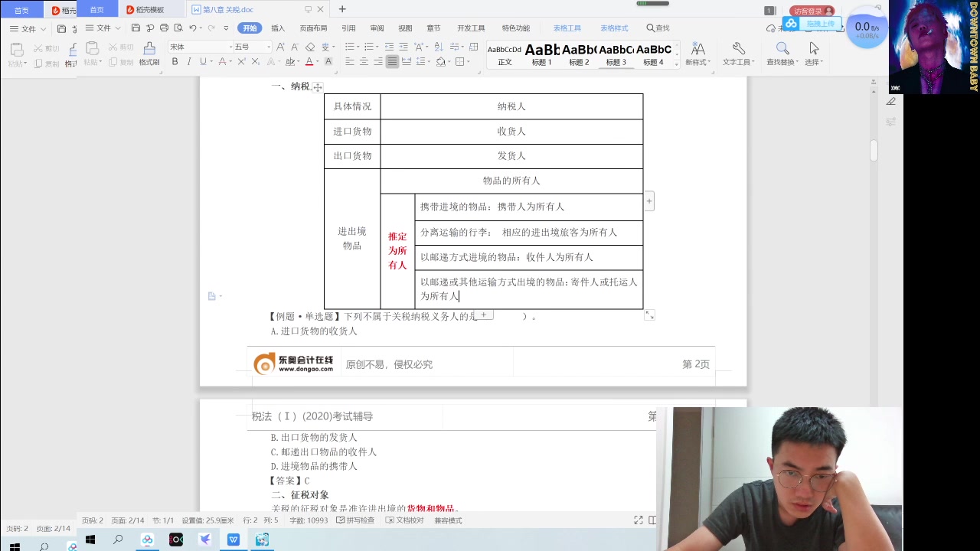Toggle justify alignment button

[392, 61]
